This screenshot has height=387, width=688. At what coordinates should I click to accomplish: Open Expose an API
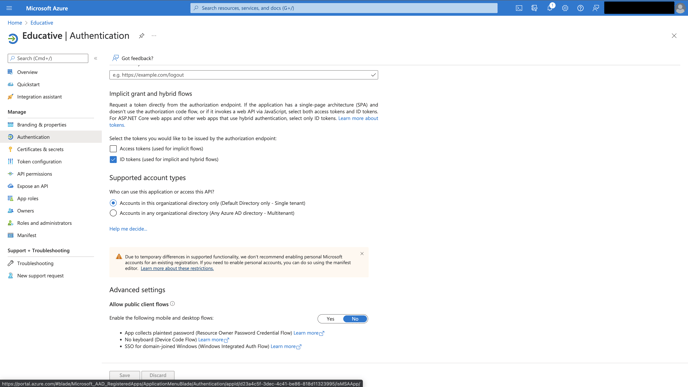coord(32,186)
